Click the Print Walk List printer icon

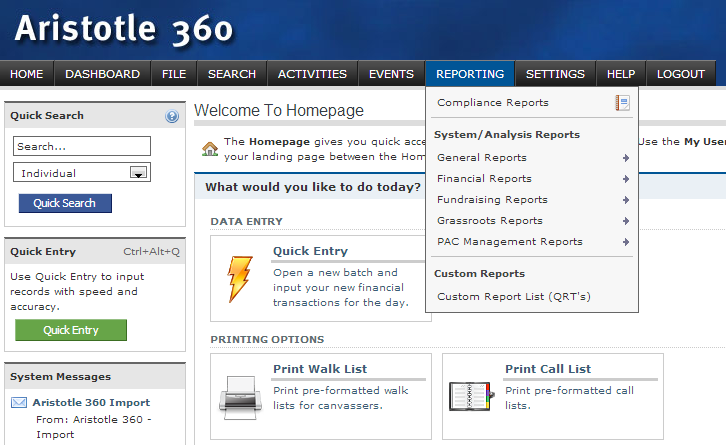(x=240, y=397)
